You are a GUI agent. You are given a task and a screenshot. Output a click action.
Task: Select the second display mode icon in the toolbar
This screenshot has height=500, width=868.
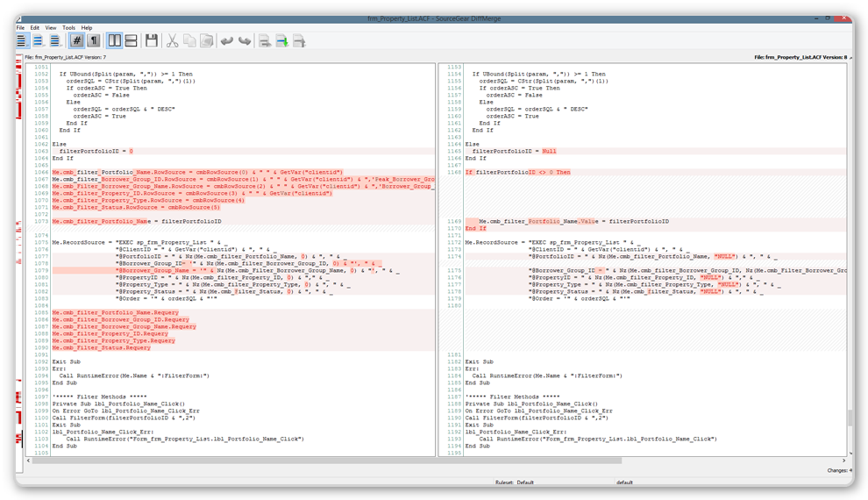[x=38, y=40]
